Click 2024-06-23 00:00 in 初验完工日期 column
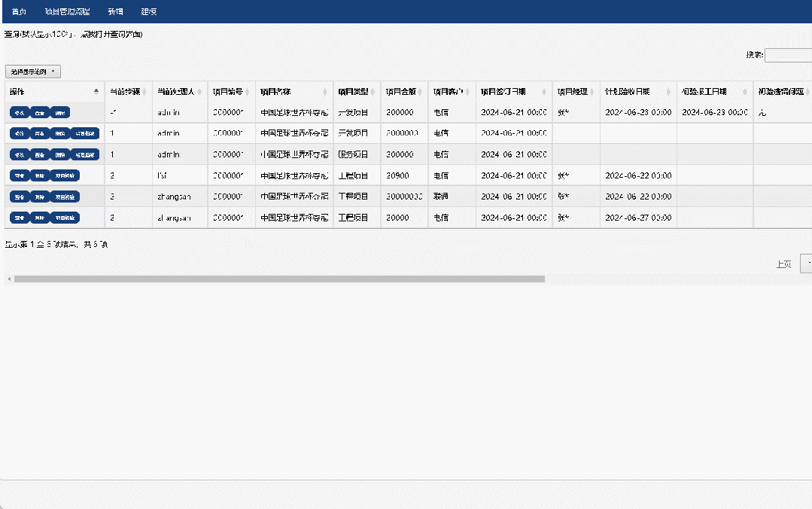 [715, 112]
